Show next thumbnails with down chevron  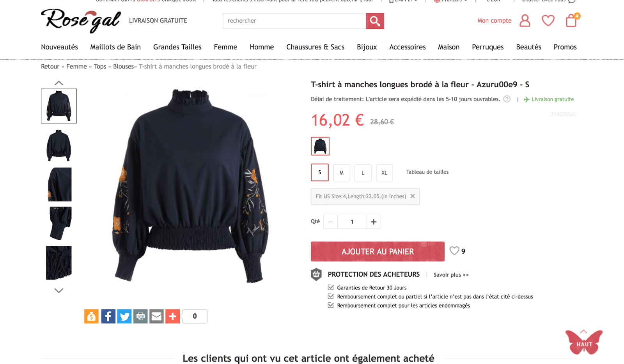click(x=59, y=290)
